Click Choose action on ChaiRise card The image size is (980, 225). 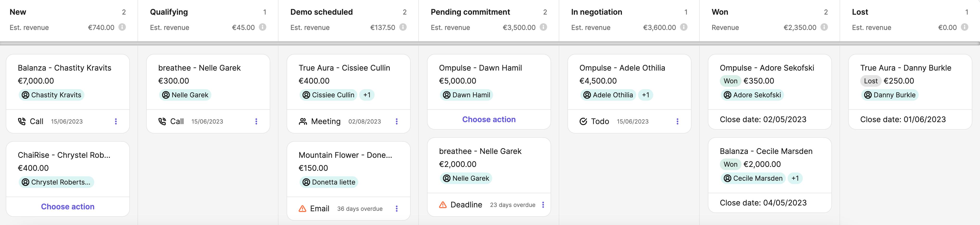pyautogui.click(x=68, y=207)
